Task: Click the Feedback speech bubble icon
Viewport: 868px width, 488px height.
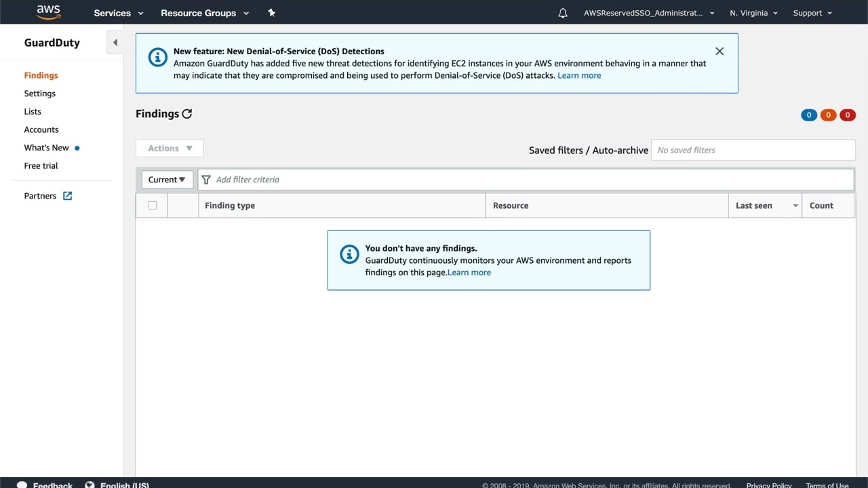Action: [22, 485]
